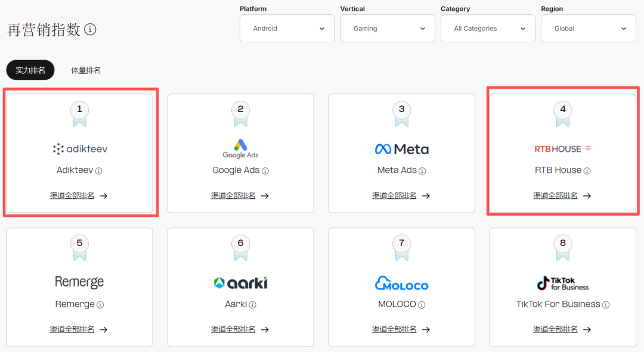This screenshot has width=644, height=352.
Task: Follow 渠道全部排名 link under Meta Ads
Action: pyautogui.click(x=401, y=196)
